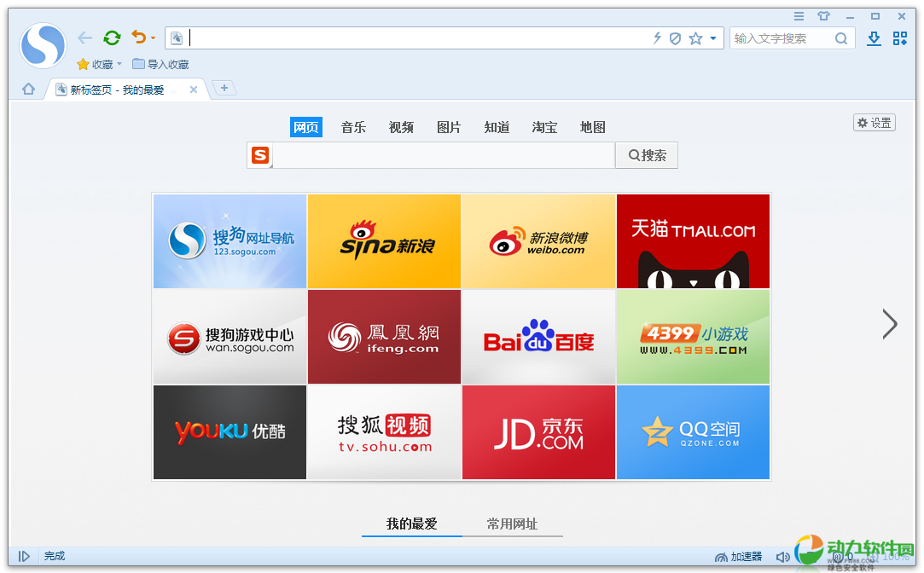Close the 新标签页 tab
924x573 pixels.
coord(194,90)
